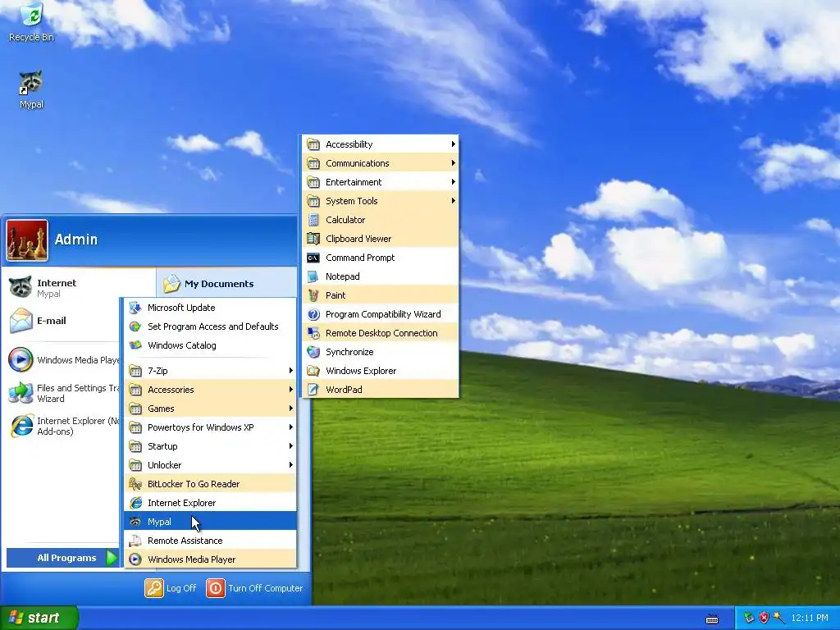Click the on-screen keyboard taskbar icon
The height and width of the screenshot is (630, 840).
(x=712, y=619)
